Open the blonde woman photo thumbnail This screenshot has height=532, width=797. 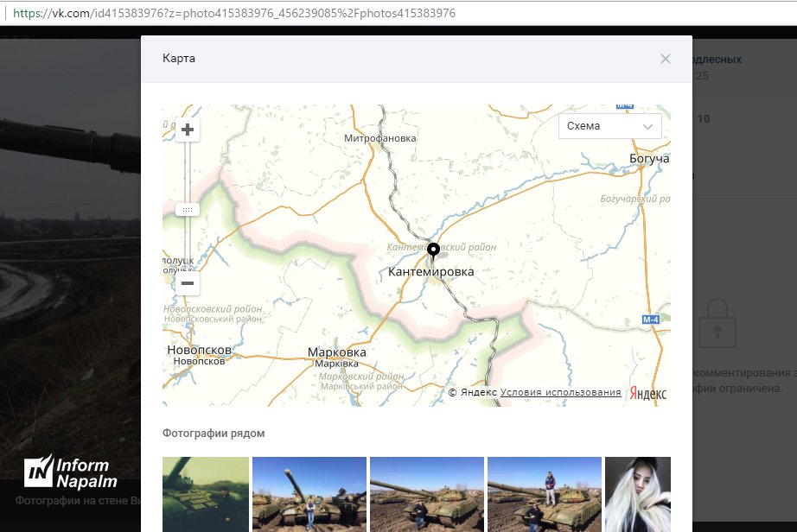click(637, 494)
